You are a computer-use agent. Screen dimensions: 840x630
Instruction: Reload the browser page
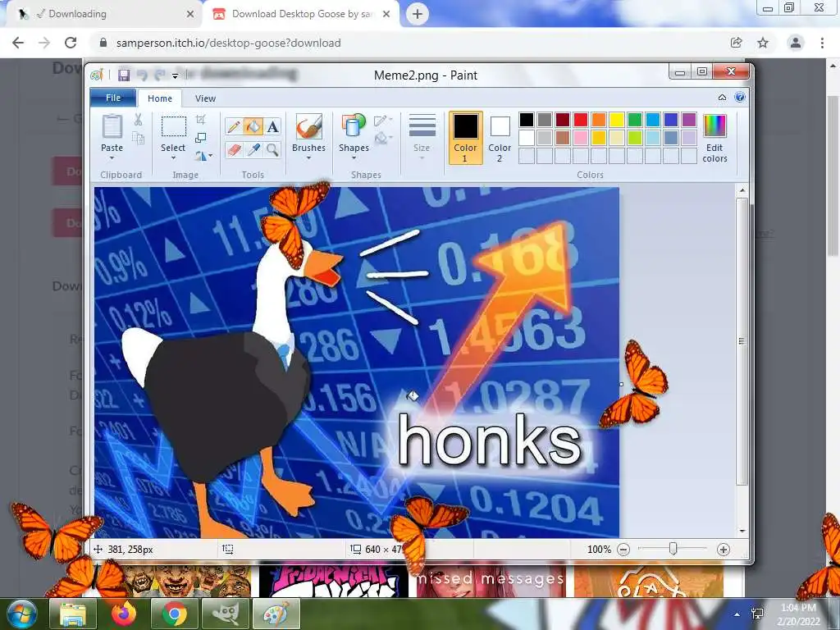click(71, 43)
